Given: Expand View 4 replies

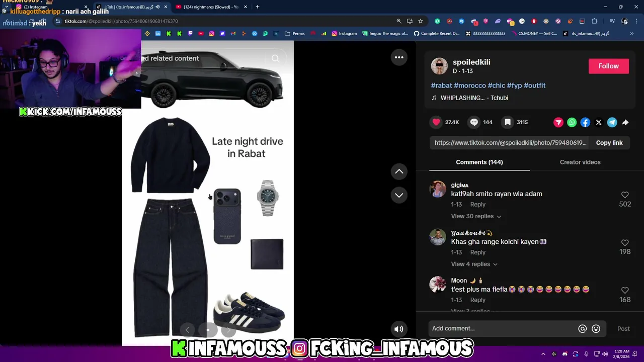Looking at the screenshot, I should 474,264.
